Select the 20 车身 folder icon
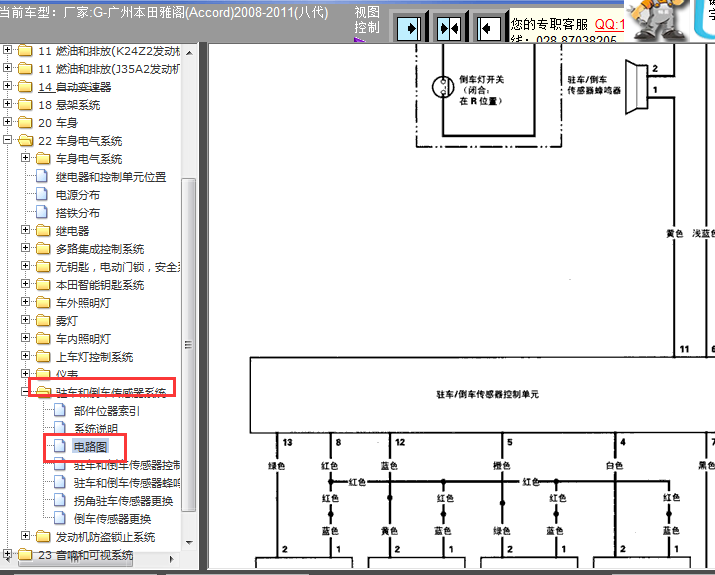 (x=25, y=123)
